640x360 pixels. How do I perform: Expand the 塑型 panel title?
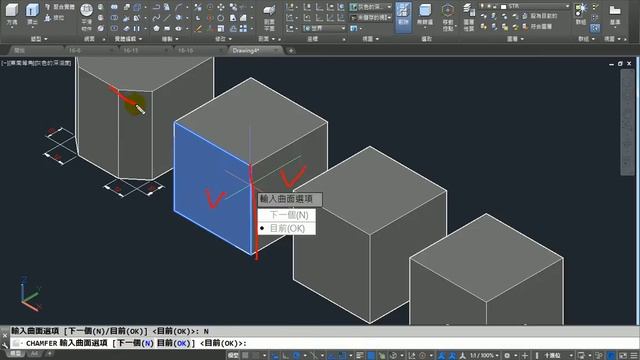[39, 39]
